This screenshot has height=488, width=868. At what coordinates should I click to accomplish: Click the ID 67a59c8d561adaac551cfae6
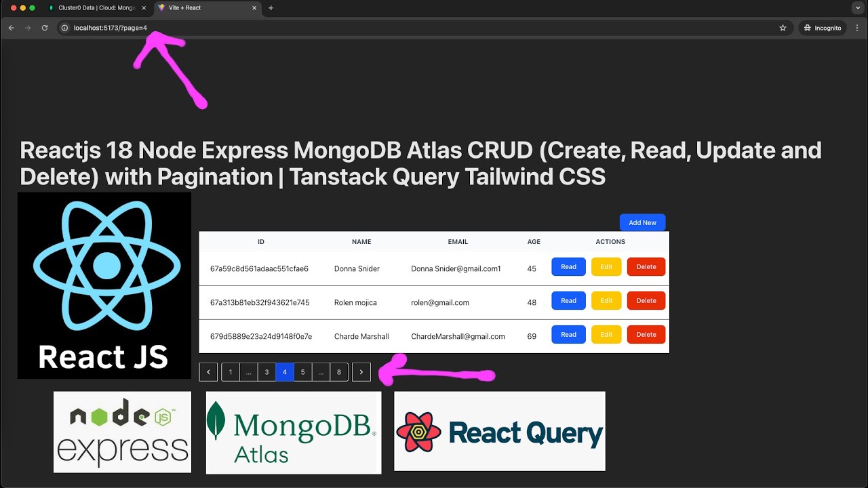pos(259,269)
